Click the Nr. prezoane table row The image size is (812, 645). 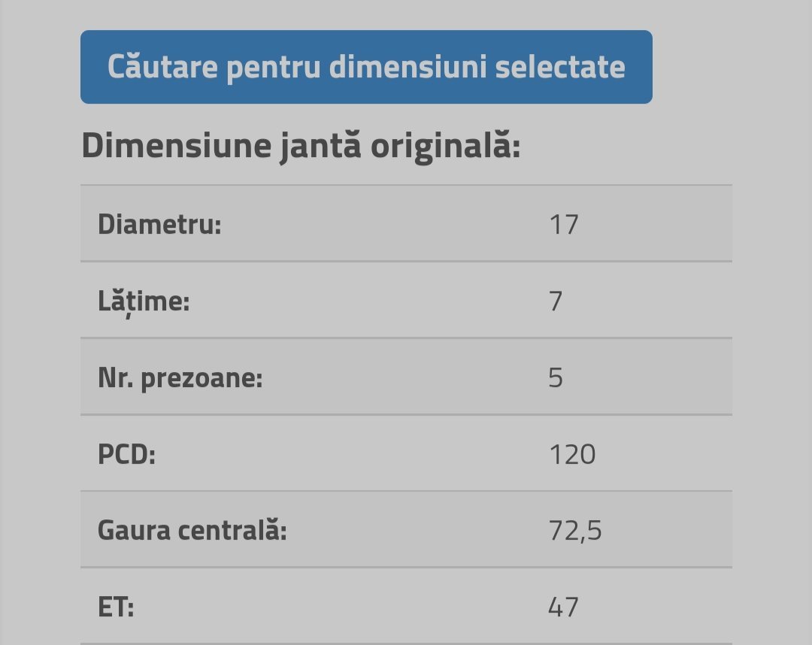[406, 377]
